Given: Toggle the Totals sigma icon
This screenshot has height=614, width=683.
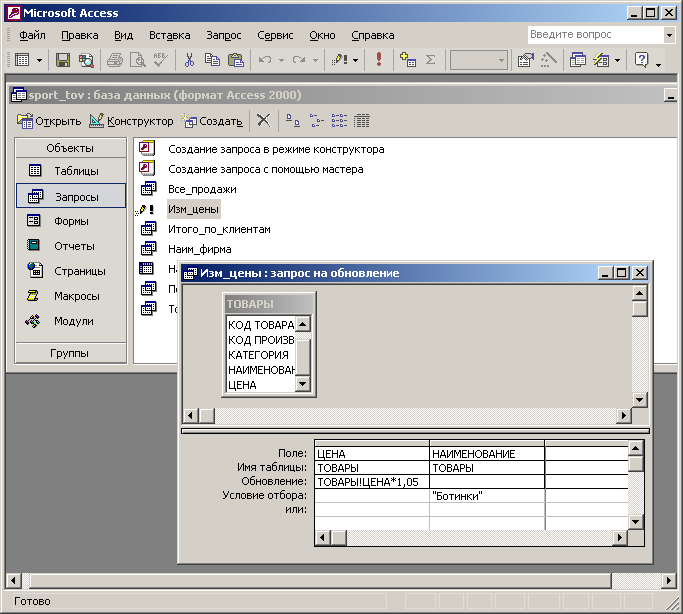Looking at the screenshot, I should (x=430, y=60).
